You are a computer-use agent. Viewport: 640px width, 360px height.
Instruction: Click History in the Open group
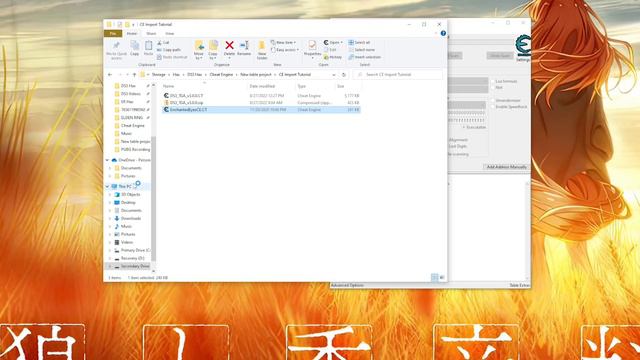333,57
